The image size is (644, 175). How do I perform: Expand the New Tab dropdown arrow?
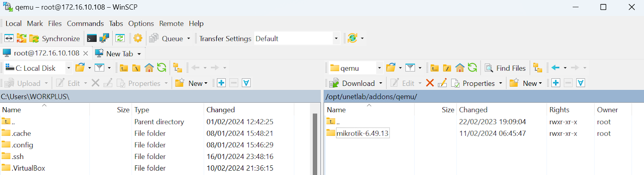[139, 54]
